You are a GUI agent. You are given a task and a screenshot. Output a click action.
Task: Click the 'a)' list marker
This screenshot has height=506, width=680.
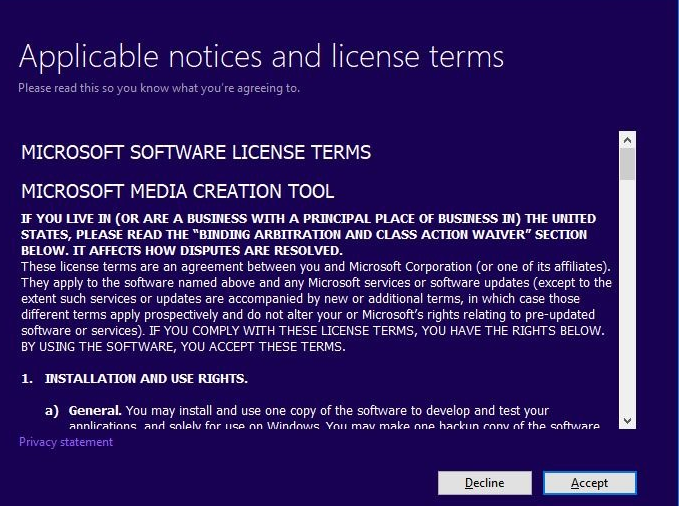(50, 411)
